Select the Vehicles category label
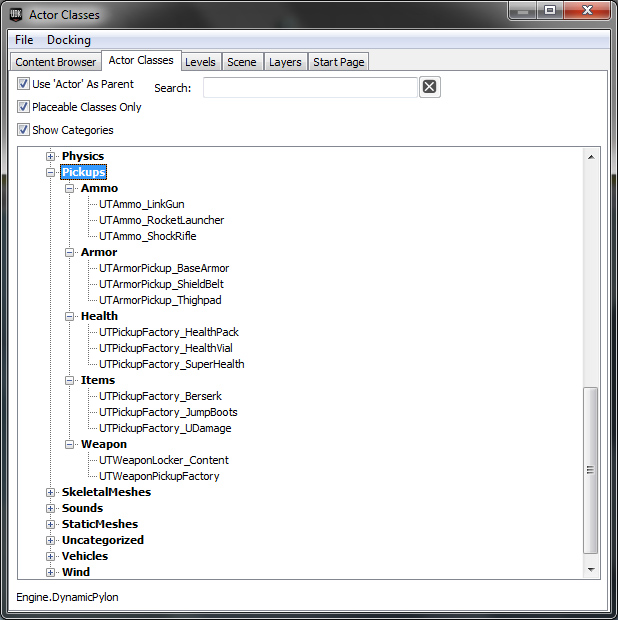This screenshot has height=620, width=618. (x=85, y=556)
